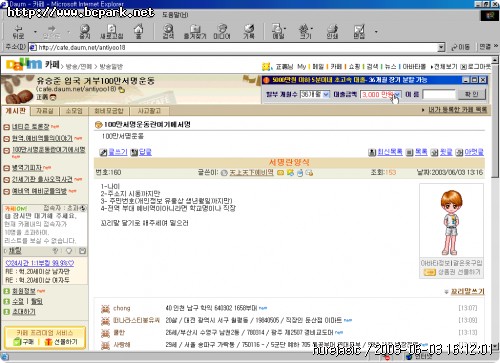
Task: Click the 회원정보 member info link
Action: [x=24, y=291]
